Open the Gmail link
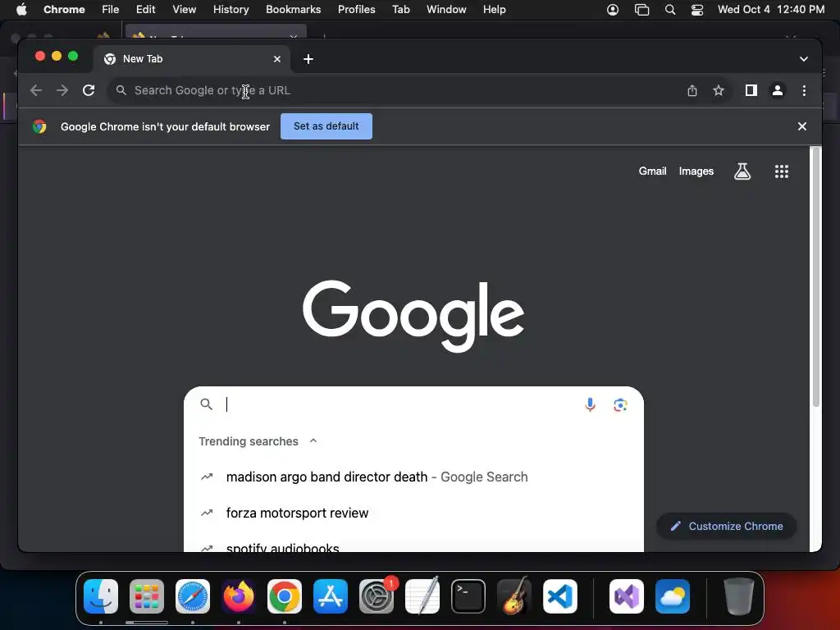This screenshot has width=840, height=630. pos(652,171)
